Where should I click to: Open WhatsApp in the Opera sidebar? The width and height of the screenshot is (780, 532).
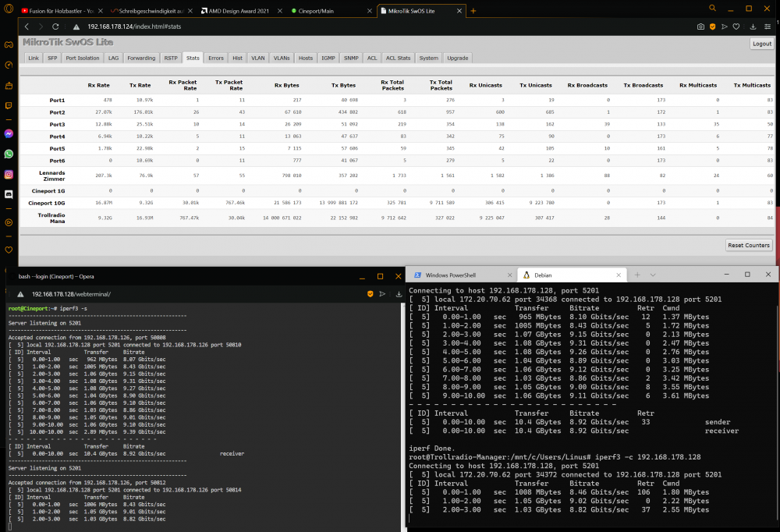[x=9, y=154]
